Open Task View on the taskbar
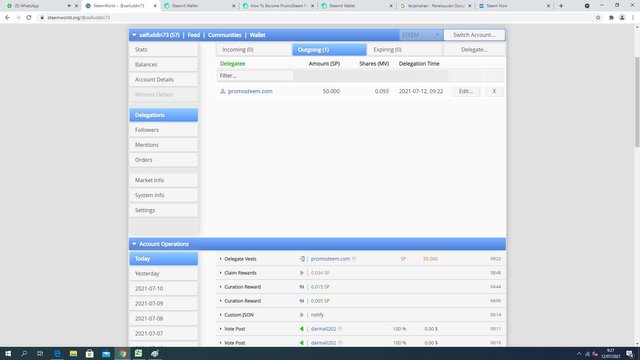Viewport: 640px width, 360px height. tap(40, 353)
